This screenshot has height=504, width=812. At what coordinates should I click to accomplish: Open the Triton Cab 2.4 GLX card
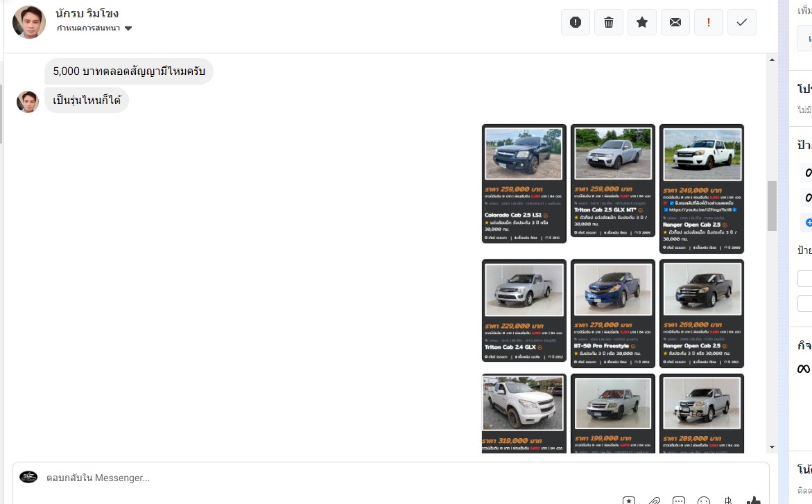click(x=524, y=311)
